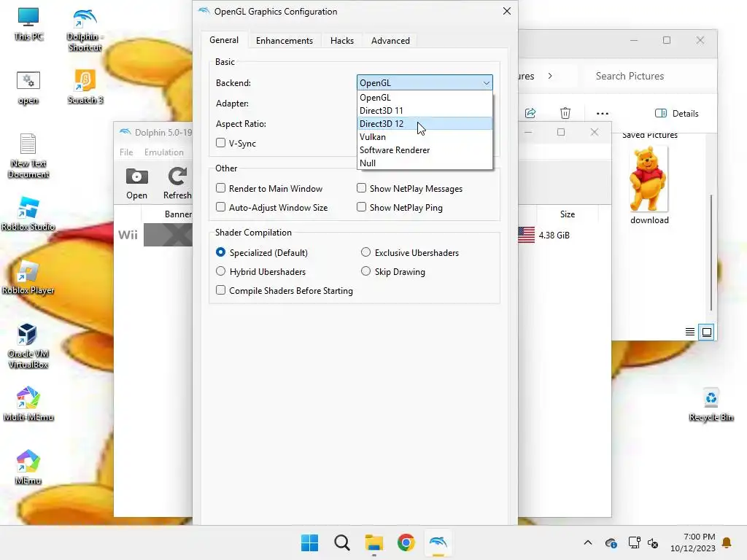Select Hybrid Ubershaders option
The width and height of the screenshot is (747, 560).
coord(220,271)
